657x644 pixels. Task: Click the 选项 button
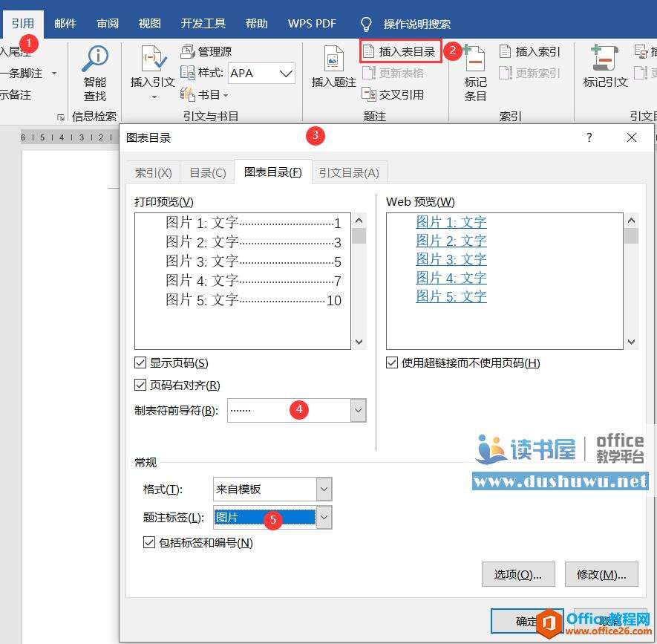pos(518,573)
